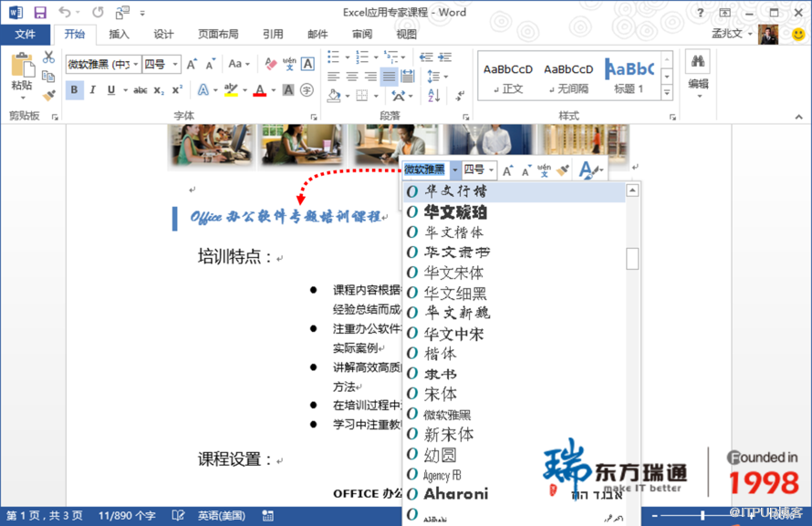
Task: Clear all formatting eraser icon
Action: click(x=270, y=64)
